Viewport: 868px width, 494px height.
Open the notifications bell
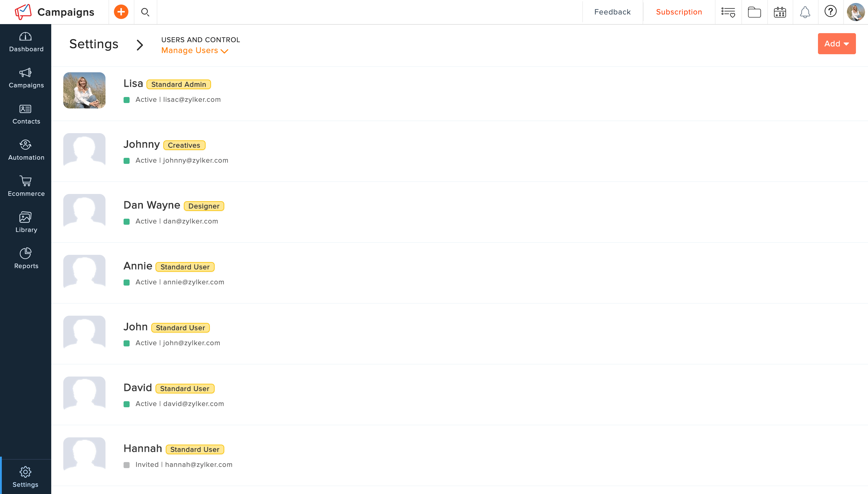pos(804,12)
